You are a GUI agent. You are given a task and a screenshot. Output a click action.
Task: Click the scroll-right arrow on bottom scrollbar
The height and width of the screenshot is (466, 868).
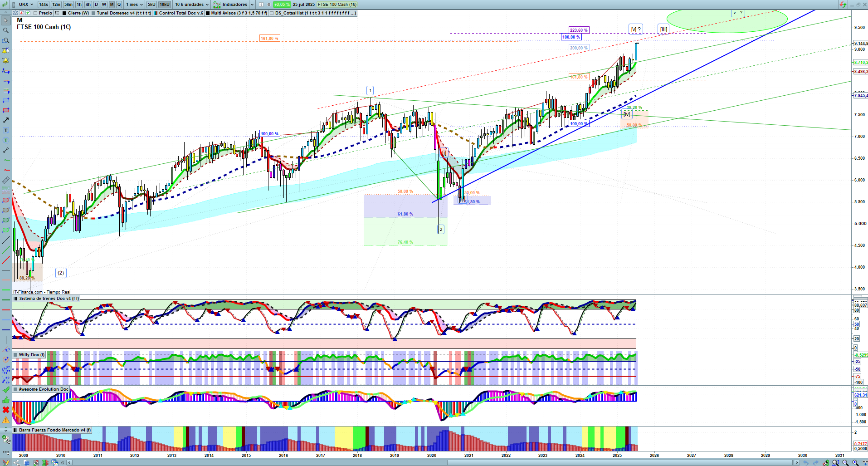pos(797,462)
